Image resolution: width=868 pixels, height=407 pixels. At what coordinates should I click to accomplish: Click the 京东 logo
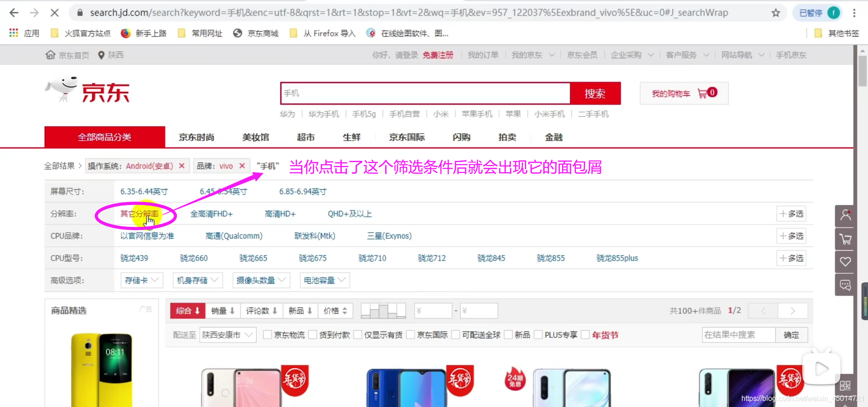[88, 90]
